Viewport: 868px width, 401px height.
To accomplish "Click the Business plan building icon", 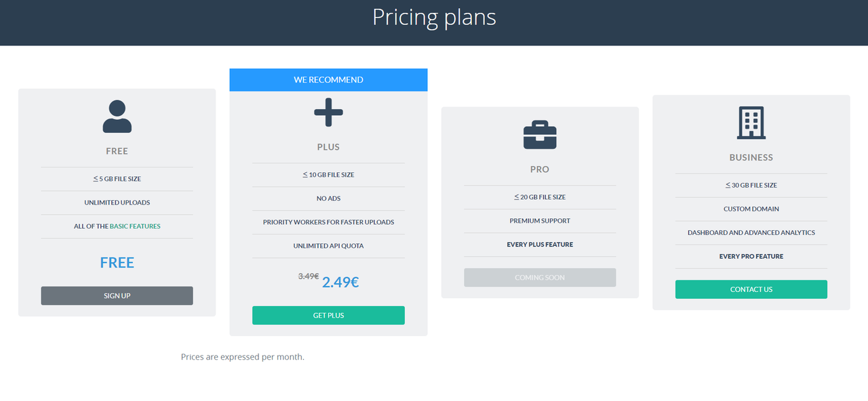I will [751, 123].
